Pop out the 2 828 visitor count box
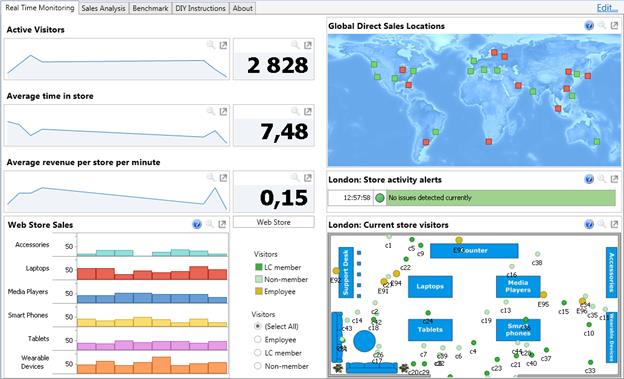 [308, 45]
